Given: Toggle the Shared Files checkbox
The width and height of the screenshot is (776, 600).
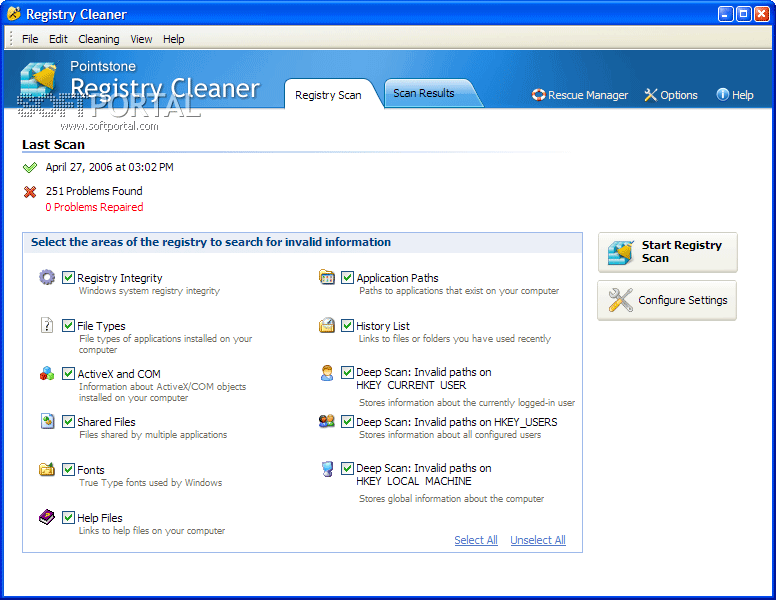Looking at the screenshot, I should pyautogui.click(x=68, y=421).
